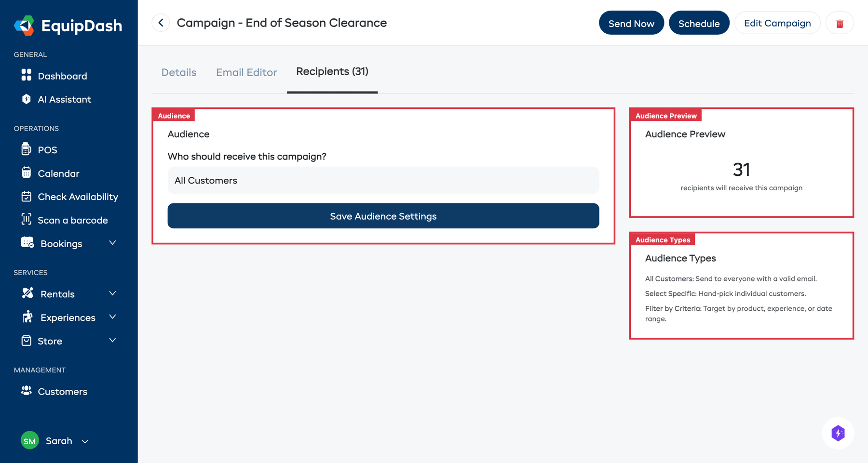
Task: Open the Details tab
Action: tap(178, 72)
